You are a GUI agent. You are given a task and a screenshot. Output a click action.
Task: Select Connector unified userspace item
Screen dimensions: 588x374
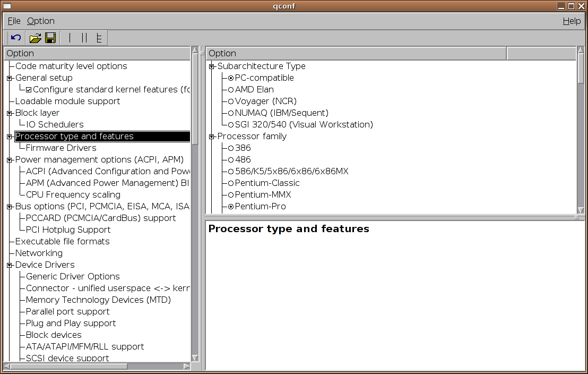(x=108, y=288)
